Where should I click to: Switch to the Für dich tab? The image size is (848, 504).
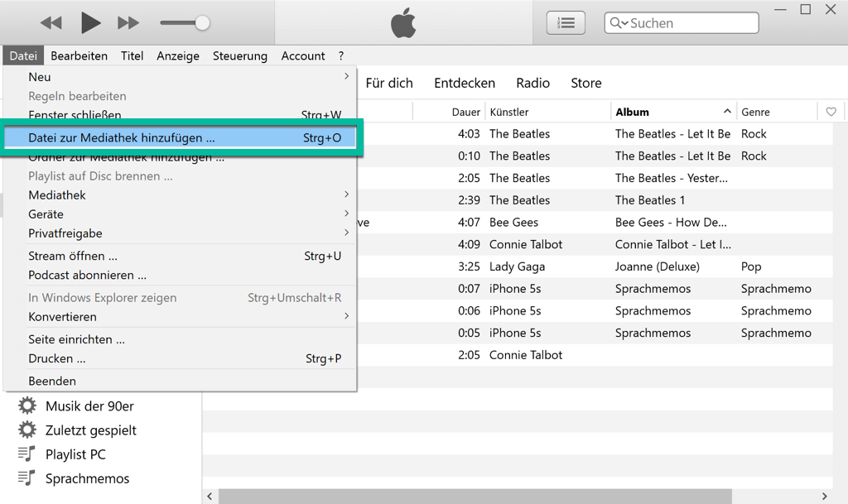(389, 84)
